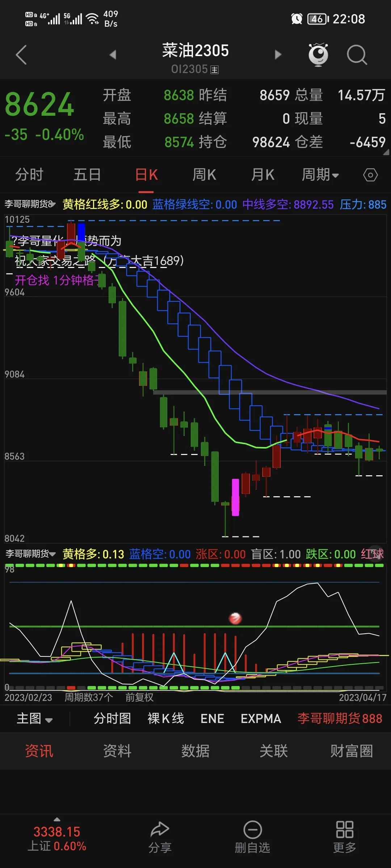The width and height of the screenshot is (391, 868).
Task: Tap the 持仓 98624 value
Action: [x=271, y=142]
